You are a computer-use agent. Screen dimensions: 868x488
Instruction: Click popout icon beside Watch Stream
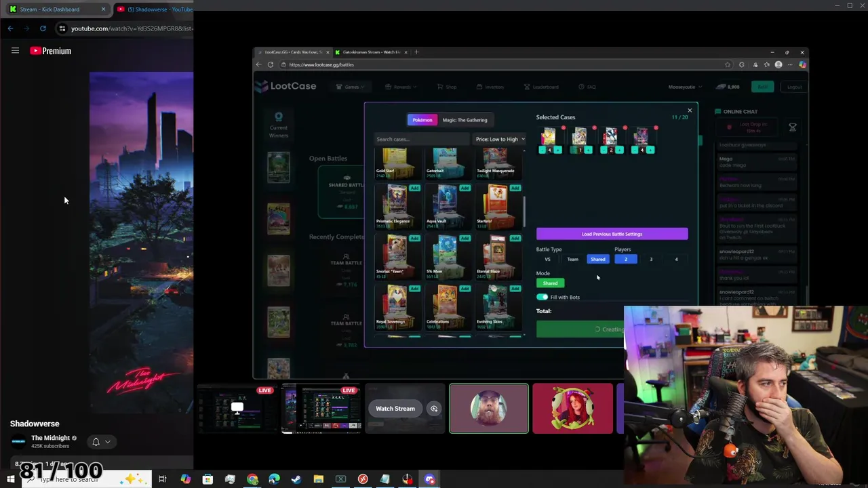[x=434, y=409]
